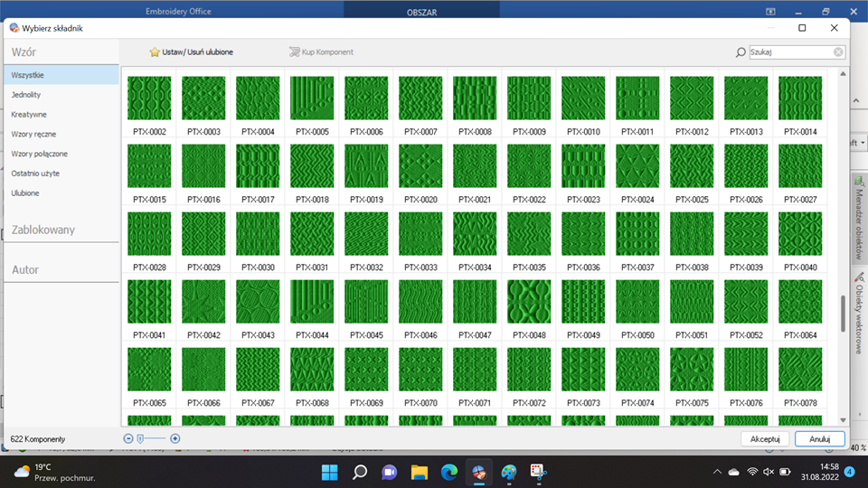Image resolution: width=868 pixels, height=488 pixels.
Task: Expand the Autor section
Action: pos(25,269)
